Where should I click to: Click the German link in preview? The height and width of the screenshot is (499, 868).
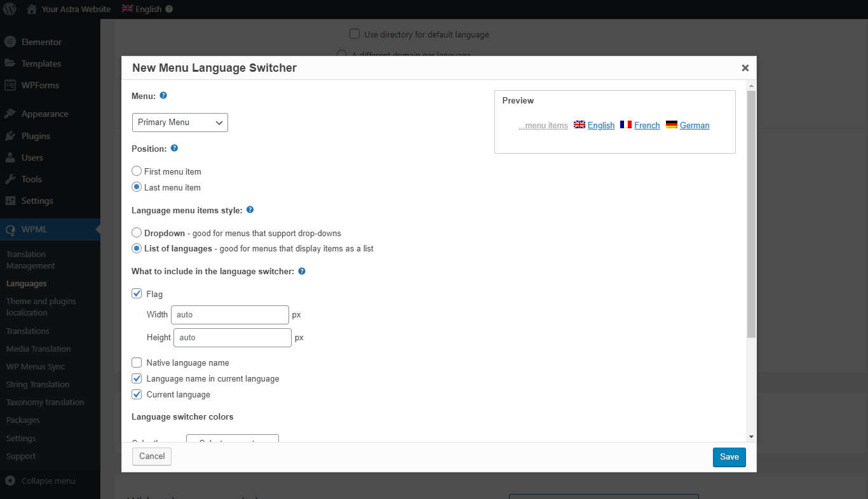695,125
